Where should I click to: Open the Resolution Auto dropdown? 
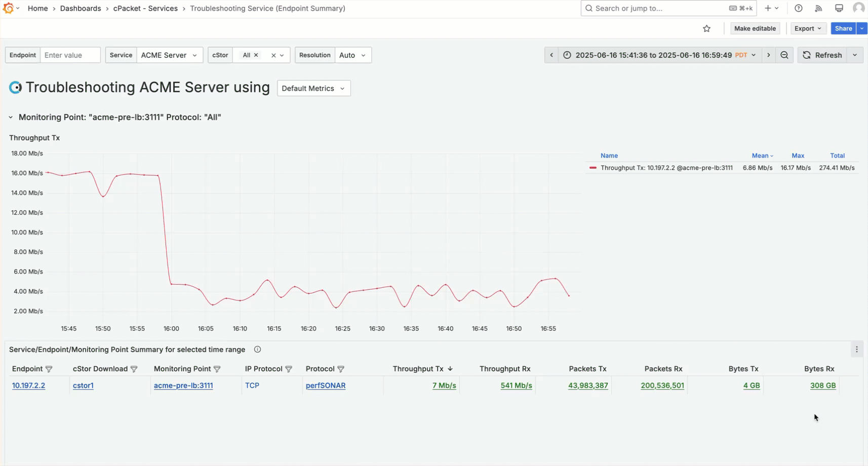pyautogui.click(x=353, y=55)
